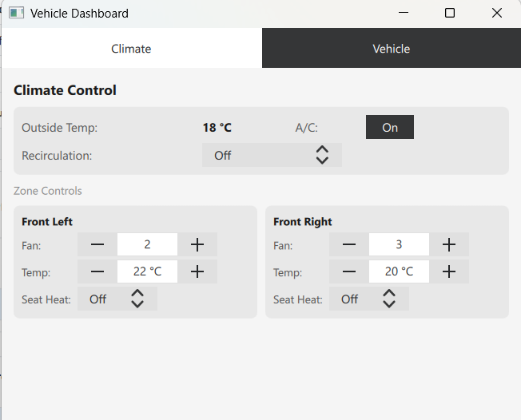Raise Front Right temperature using plus icon

[449, 271]
